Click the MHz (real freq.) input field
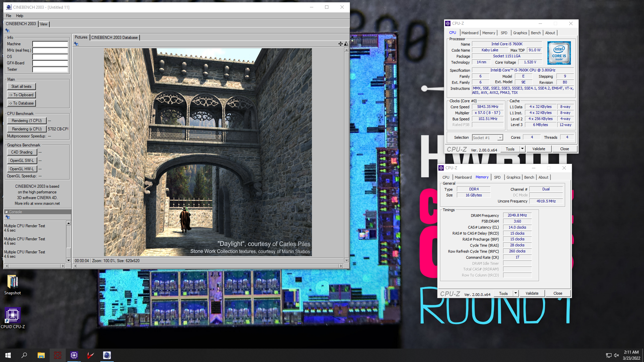Viewport: 644px width, 362px height. click(50, 50)
